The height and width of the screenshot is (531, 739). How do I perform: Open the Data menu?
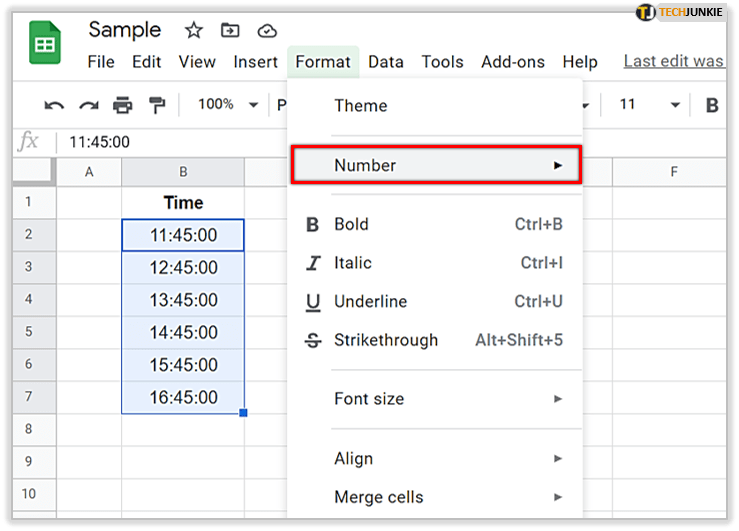click(385, 62)
